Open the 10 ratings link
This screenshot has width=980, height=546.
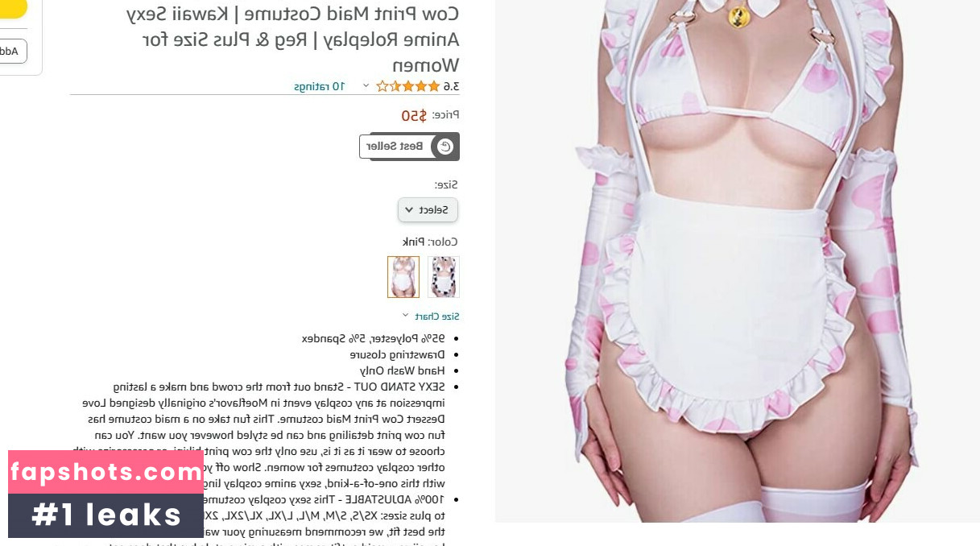320,86
